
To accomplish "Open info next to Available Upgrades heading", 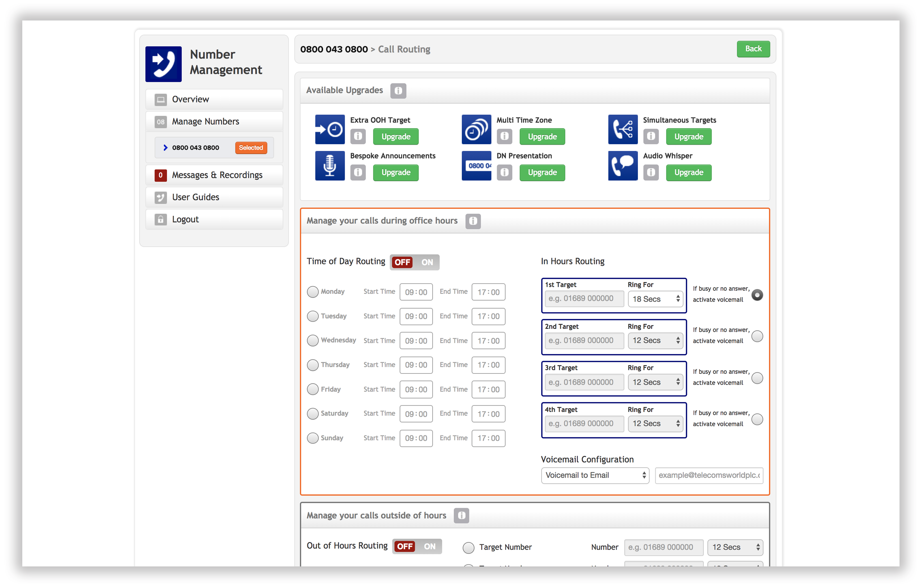I will pos(398,91).
